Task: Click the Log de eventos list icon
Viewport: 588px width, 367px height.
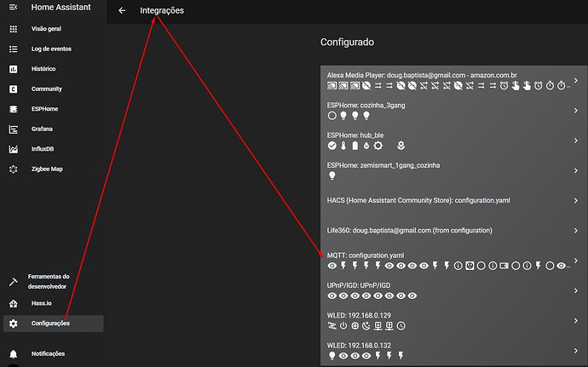Action: [x=13, y=49]
